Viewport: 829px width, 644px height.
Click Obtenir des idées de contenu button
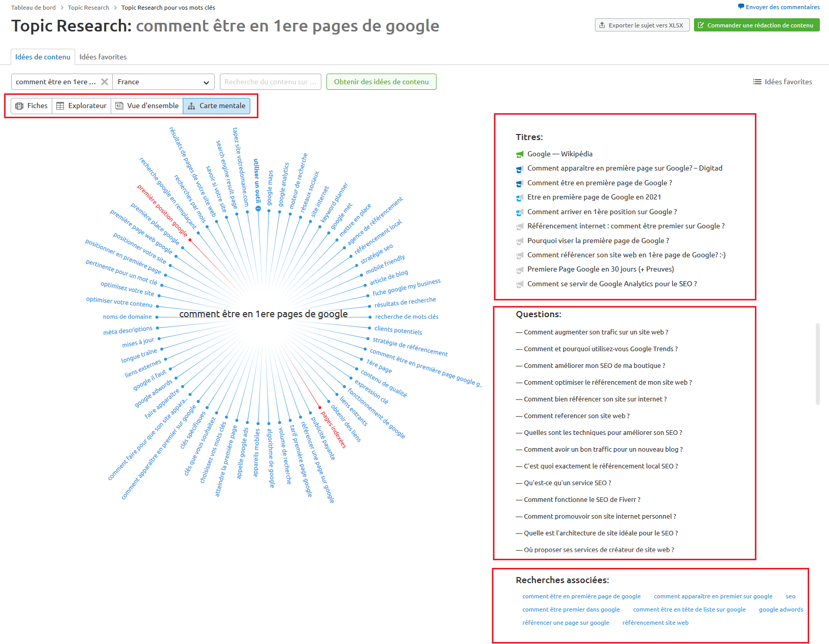pos(381,82)
